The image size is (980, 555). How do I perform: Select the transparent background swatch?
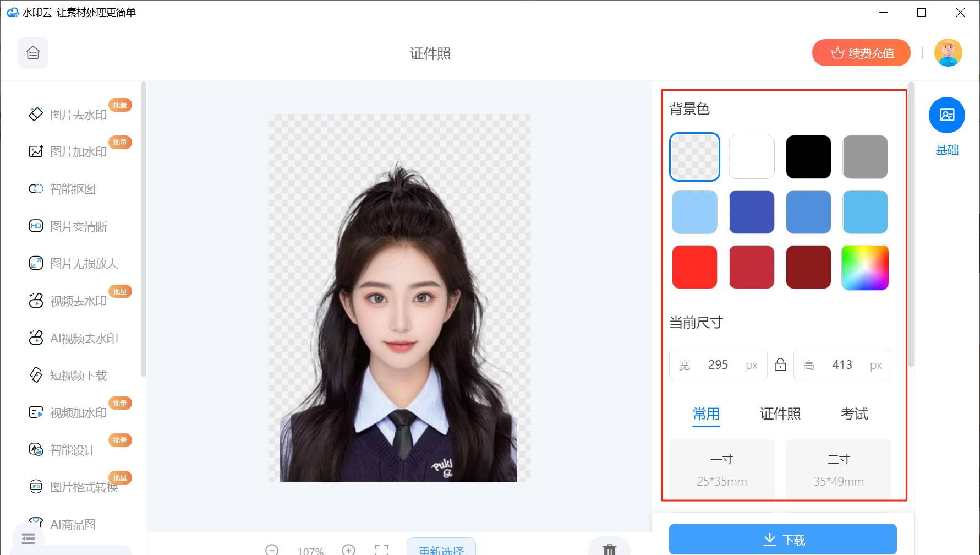coord(694,157)
